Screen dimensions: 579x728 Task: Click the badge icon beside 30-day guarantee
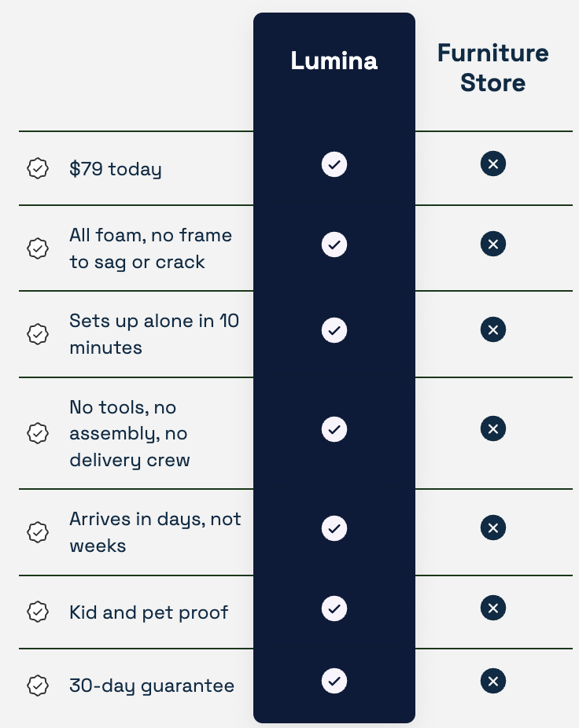coord(38,686)
